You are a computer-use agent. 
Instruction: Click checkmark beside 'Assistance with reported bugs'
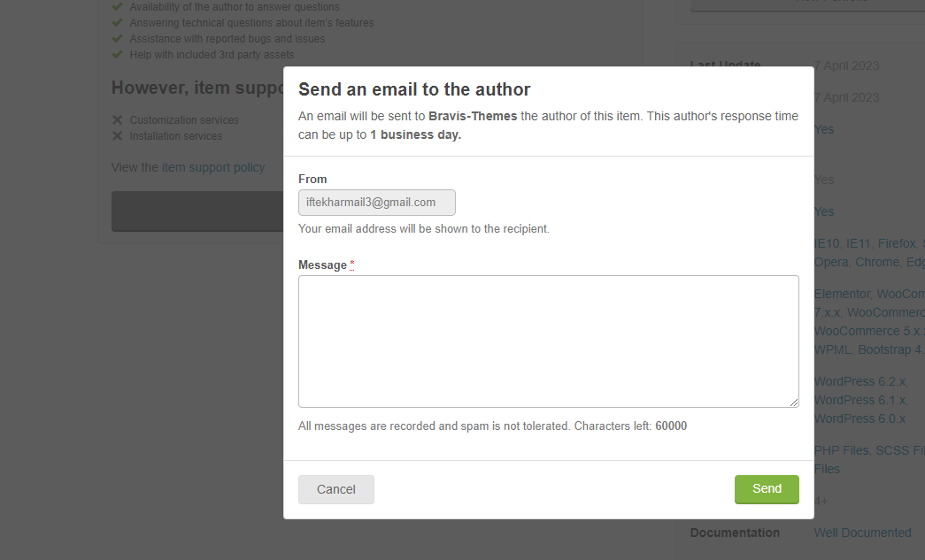[118, 39]
